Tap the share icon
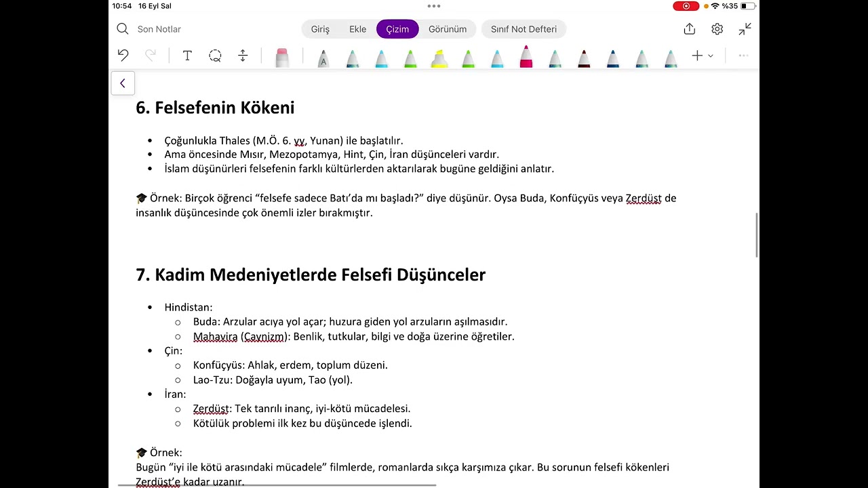This screenshot has height=488, width=868. pyautogui.click(x=690, y=28)
